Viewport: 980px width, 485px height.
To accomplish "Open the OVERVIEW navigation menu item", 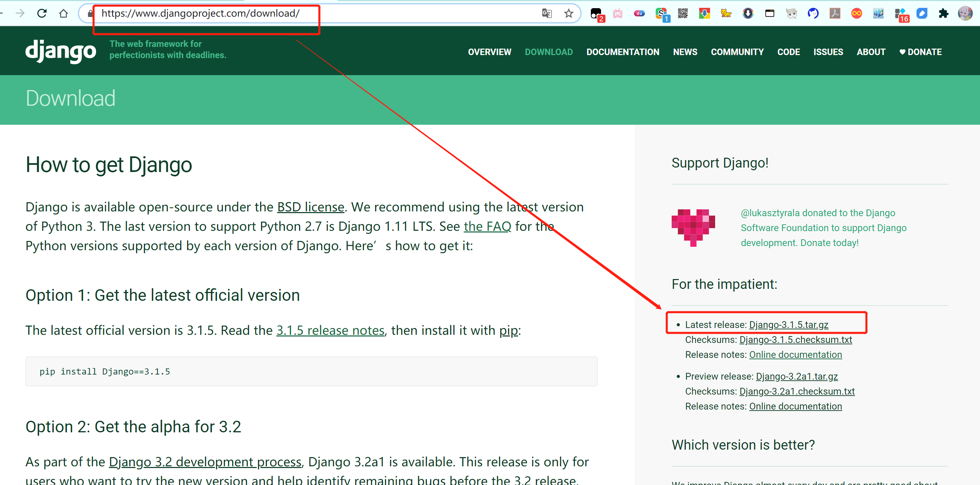I will 489,51.
